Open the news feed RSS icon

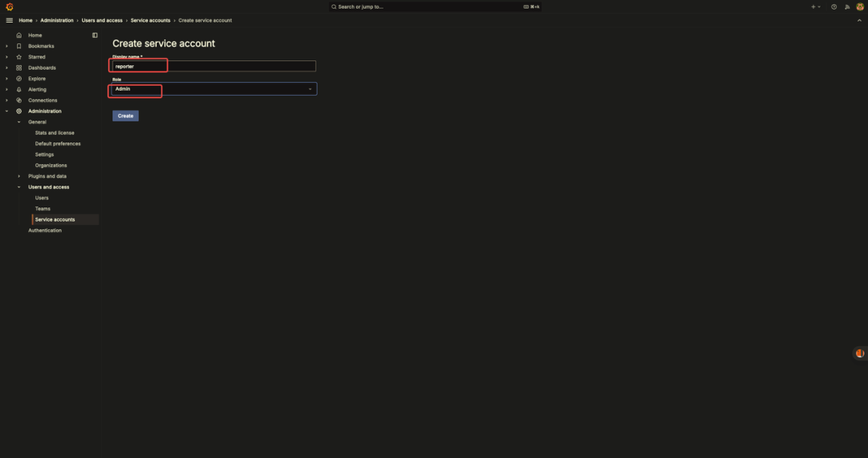pyautogui.click(x=846, y=6)
